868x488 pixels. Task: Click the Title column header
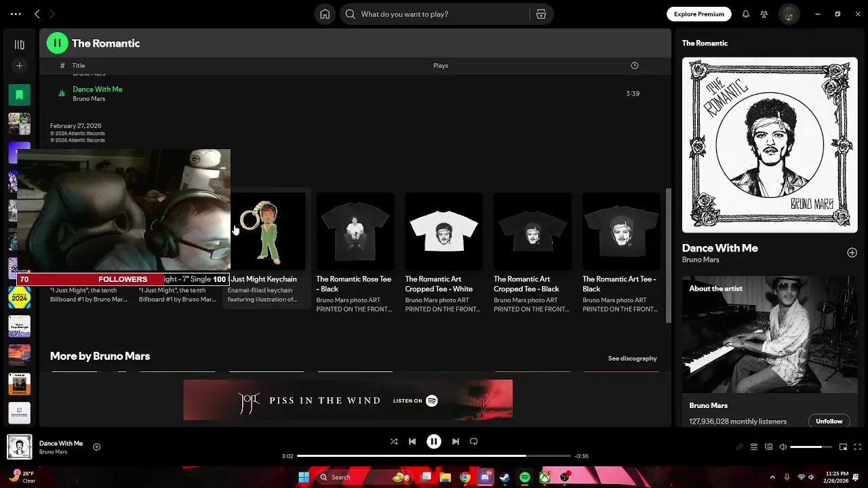pos(79,66)
